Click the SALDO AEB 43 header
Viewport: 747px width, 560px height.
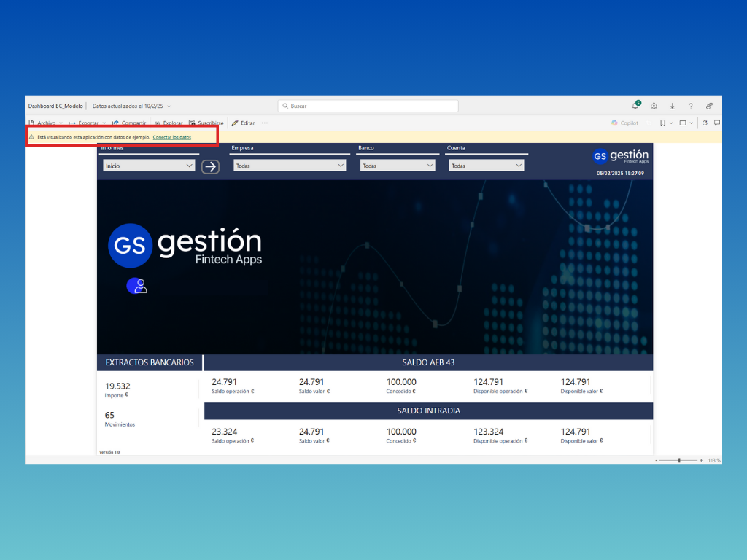pos(428,362)
